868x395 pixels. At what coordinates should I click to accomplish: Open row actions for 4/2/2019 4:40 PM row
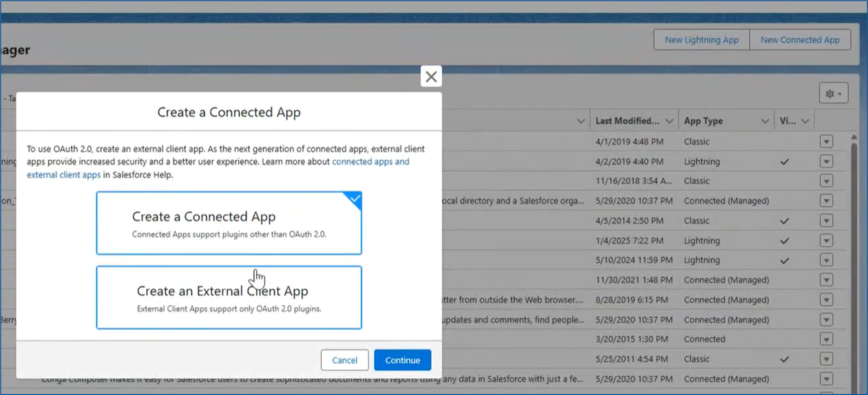(x=826, y=162)
